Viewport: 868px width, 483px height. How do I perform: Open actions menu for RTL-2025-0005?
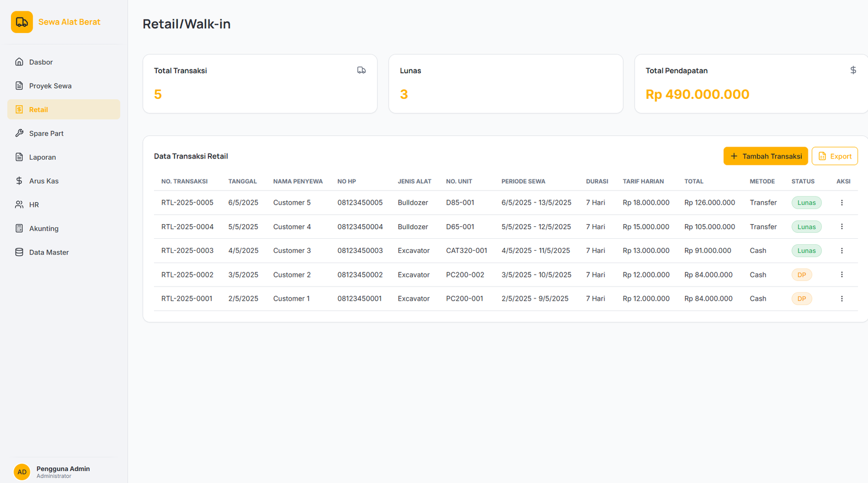(x=841, y=202)
